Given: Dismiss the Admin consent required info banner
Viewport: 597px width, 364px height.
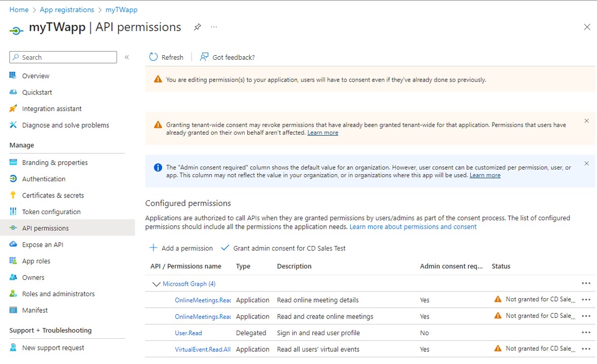Looking at the screenshot, I should 587,164.
